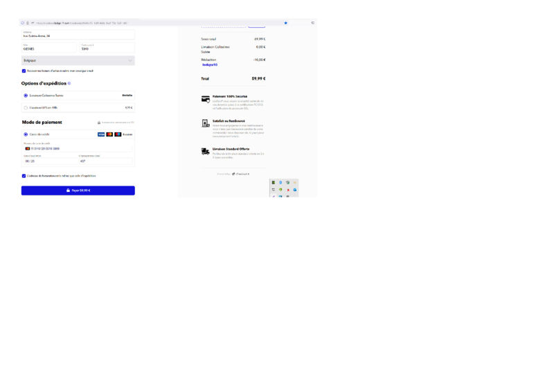
Task: Click the Maestro logo in payment header
Action: (118, 134)
